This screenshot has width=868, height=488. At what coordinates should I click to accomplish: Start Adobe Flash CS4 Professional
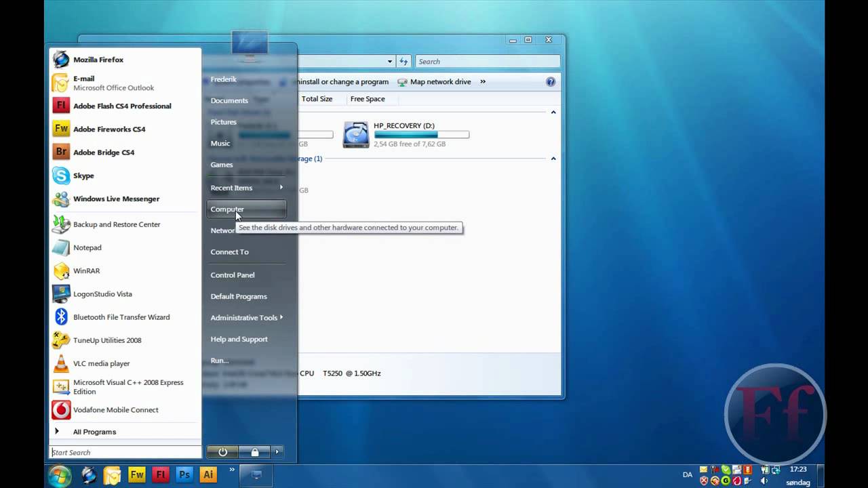click(x=125, y=106)
